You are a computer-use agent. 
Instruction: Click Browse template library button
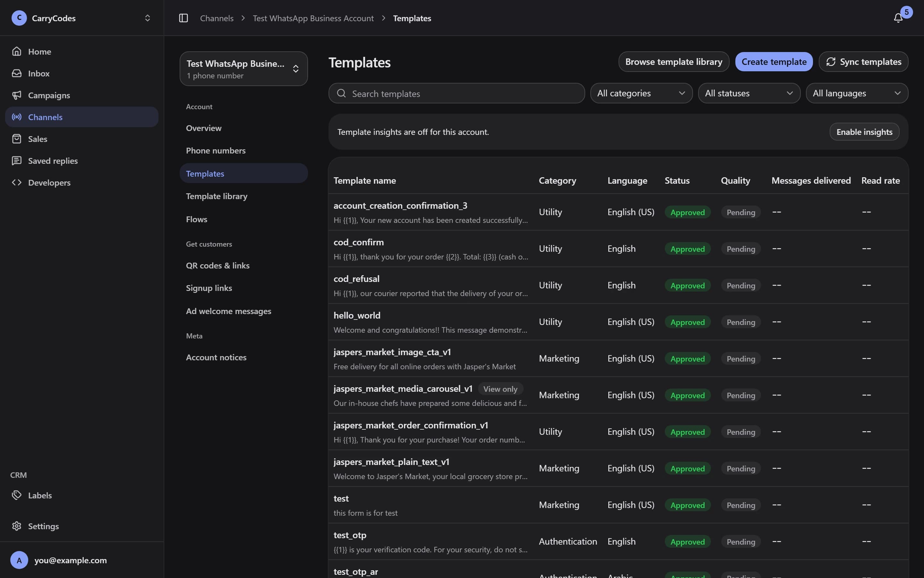(673, 62)
